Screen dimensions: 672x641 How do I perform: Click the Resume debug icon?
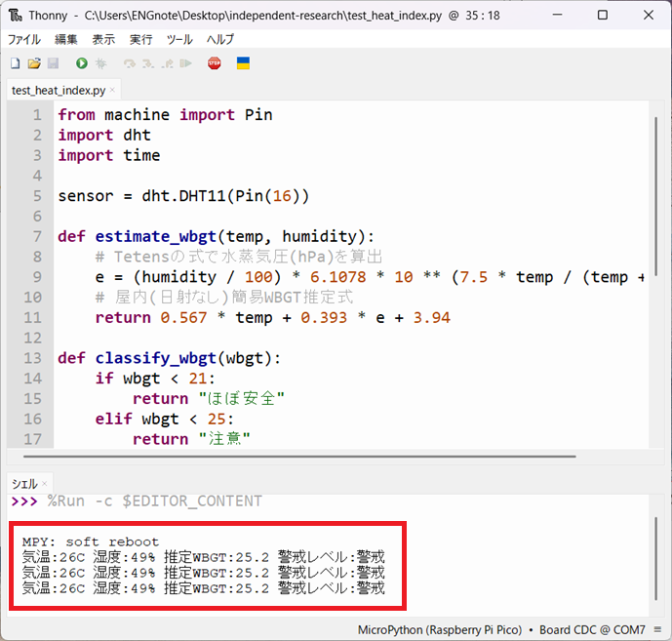185,63
